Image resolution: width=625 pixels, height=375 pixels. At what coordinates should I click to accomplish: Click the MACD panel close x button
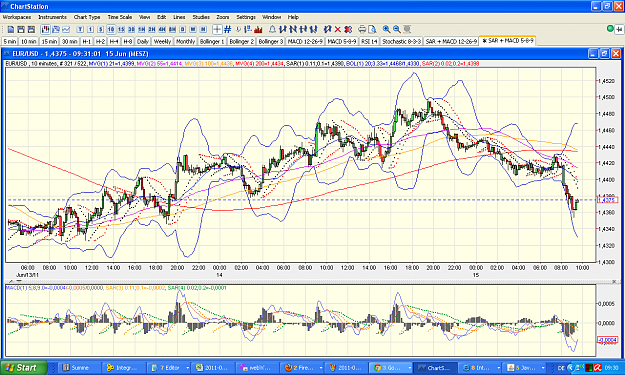pyautogui.click(x=614, y=281)
